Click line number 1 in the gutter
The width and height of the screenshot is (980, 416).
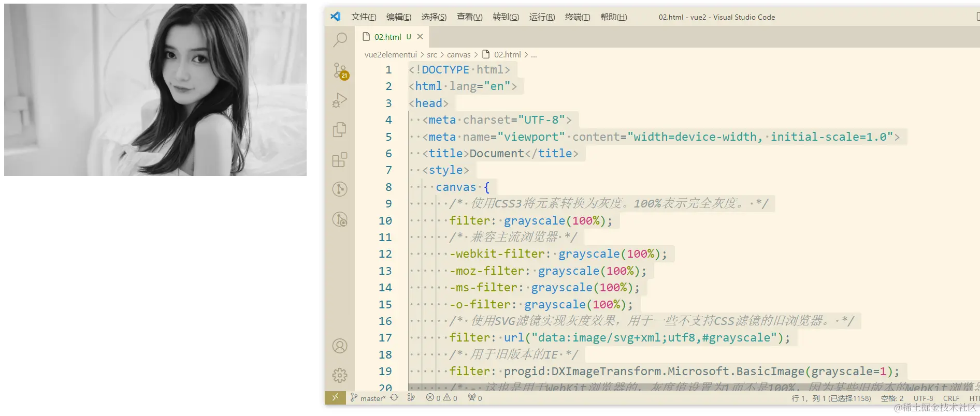pos(388,70)
